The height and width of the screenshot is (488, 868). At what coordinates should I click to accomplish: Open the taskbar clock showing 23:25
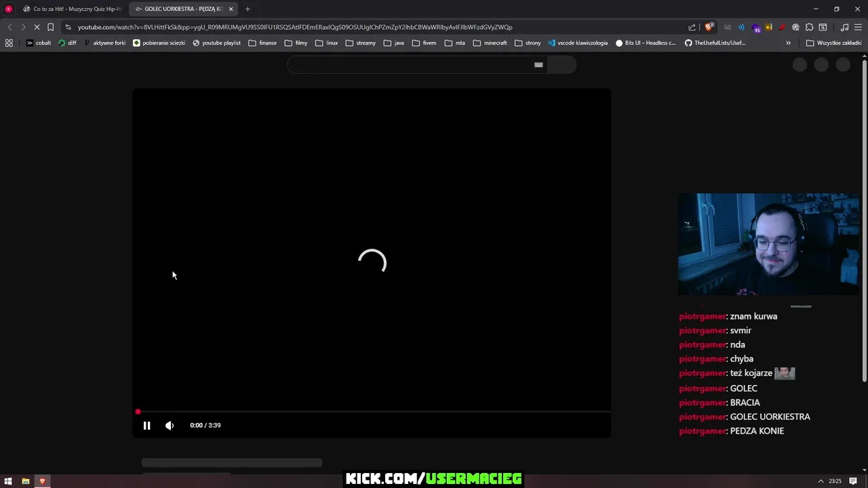click(x=835, y=481)
